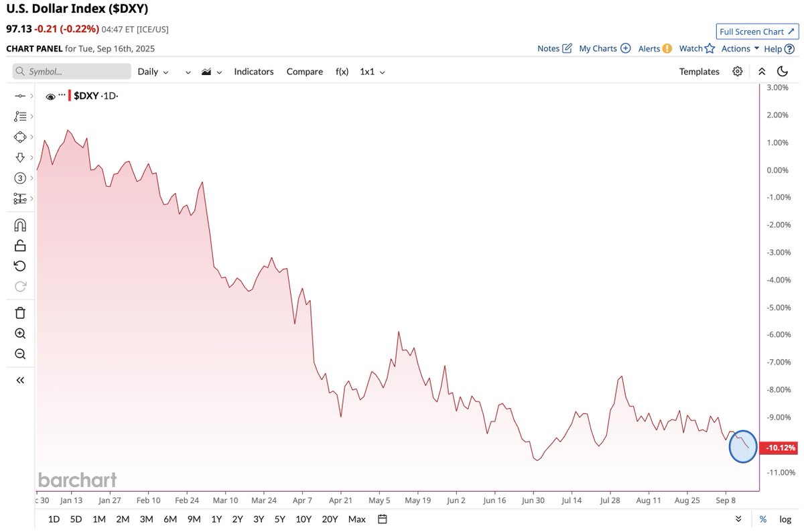The width and height of the screenshot is (804, 532).
Task: Toggle log scale
Action: 785,519
